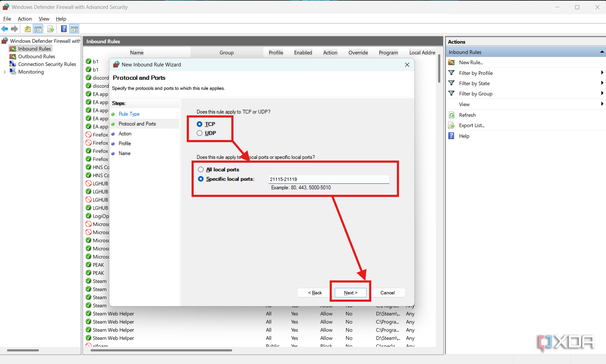Click the specific local ports text field
This screenshot has height=364, width=606.
[x=329, y=179]
